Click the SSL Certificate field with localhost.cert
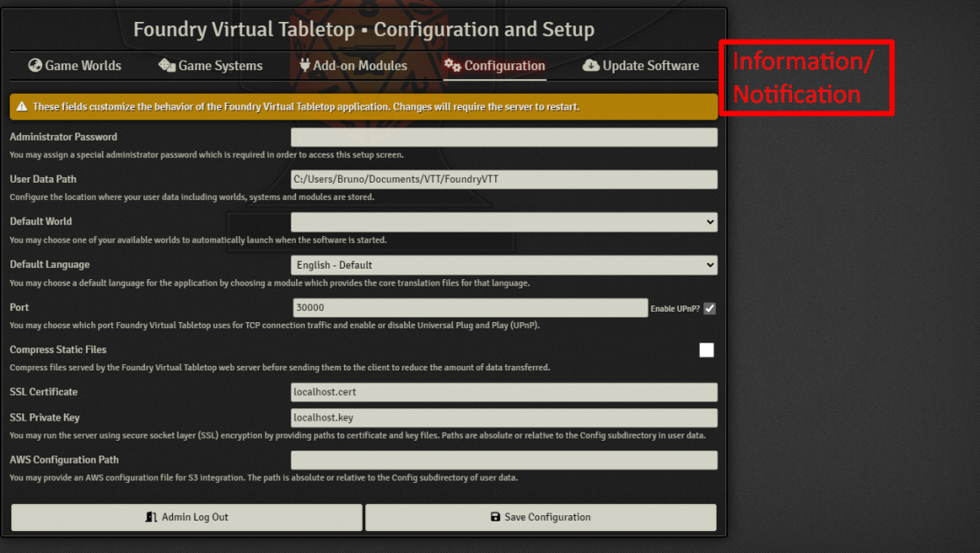Viewport: 980px width, 553px height. (504, 391)
